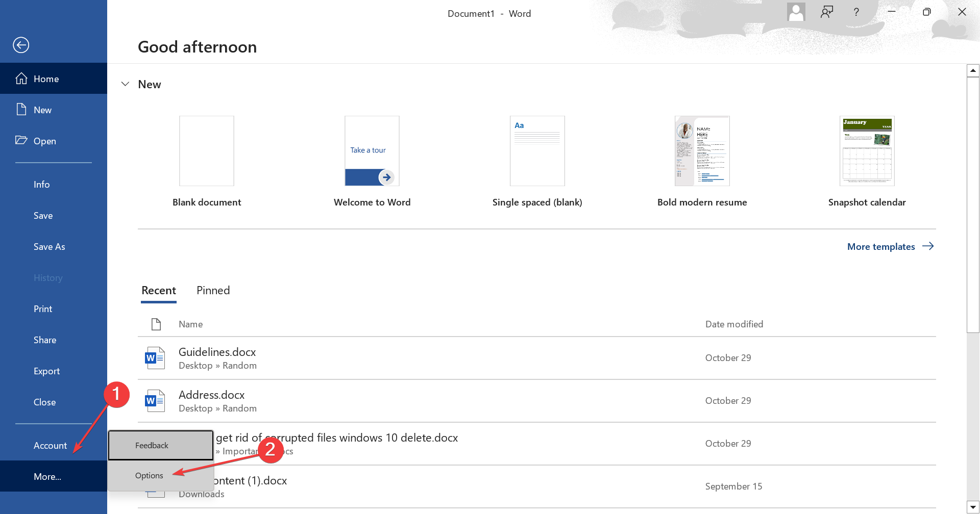Image resolution: width=980 pixels, height=514 pixels.
Task: Choose Close in the sidebar
Action: point(54,402)
